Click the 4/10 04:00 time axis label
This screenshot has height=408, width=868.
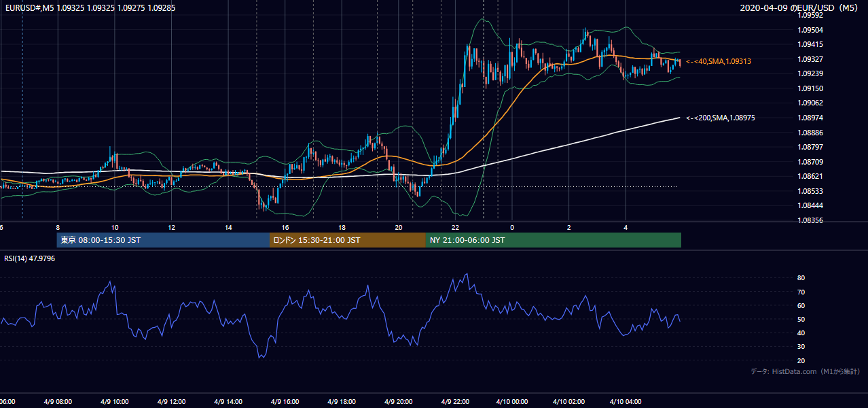626,401
